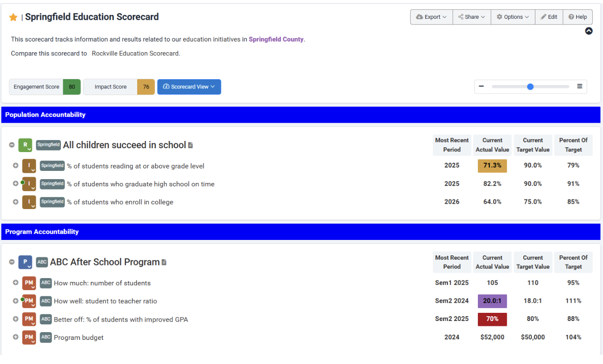Image resolution: width=603 pixels, height=364 pixels.
Task: Click minus icon left of zoom slider
Action: (481, 87)
